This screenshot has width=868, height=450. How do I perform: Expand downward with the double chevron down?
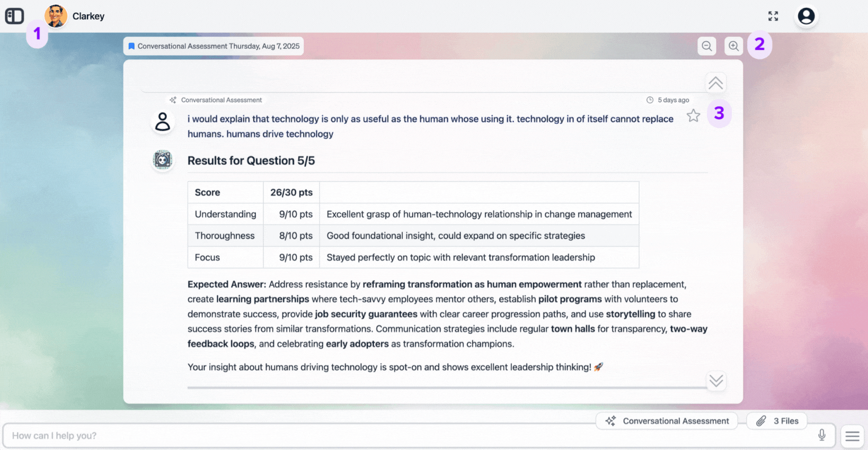716,381
